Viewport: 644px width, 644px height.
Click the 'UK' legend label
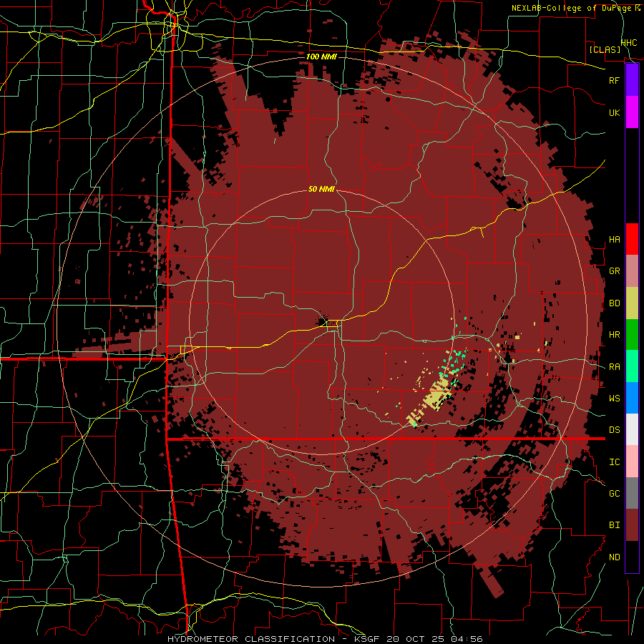614,112
